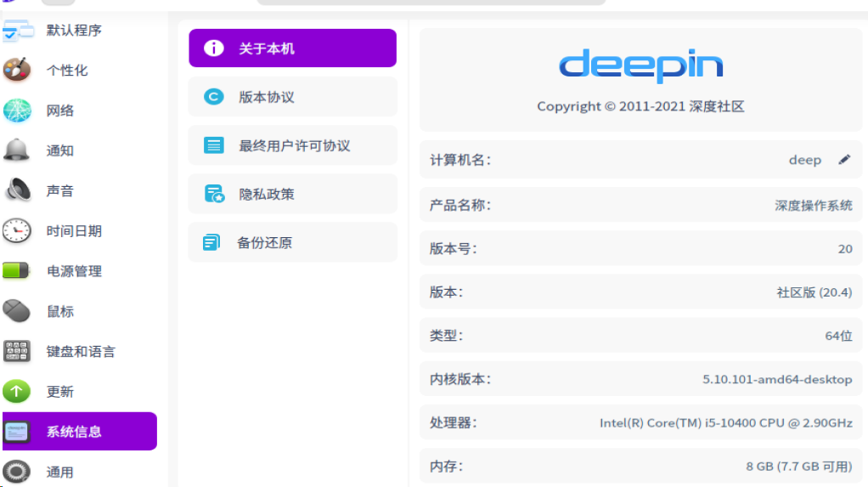
Task: Click the 处理器 label
Action: [x=454, y=422]
